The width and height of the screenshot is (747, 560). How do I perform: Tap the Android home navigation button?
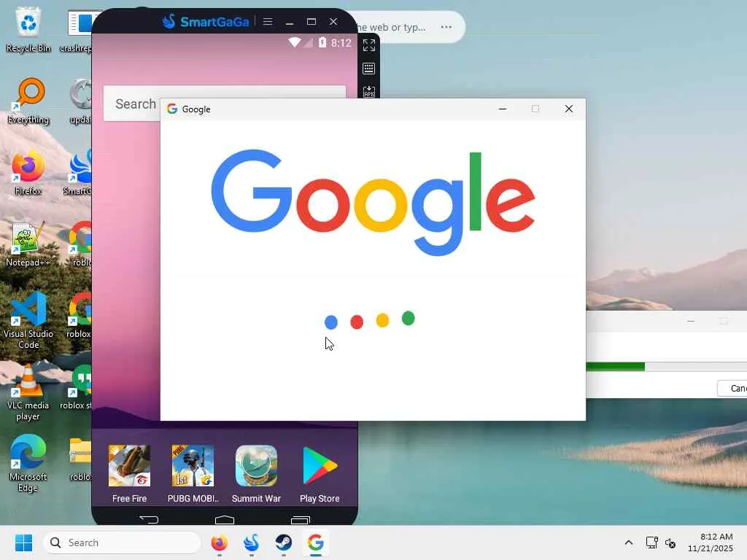225,519
